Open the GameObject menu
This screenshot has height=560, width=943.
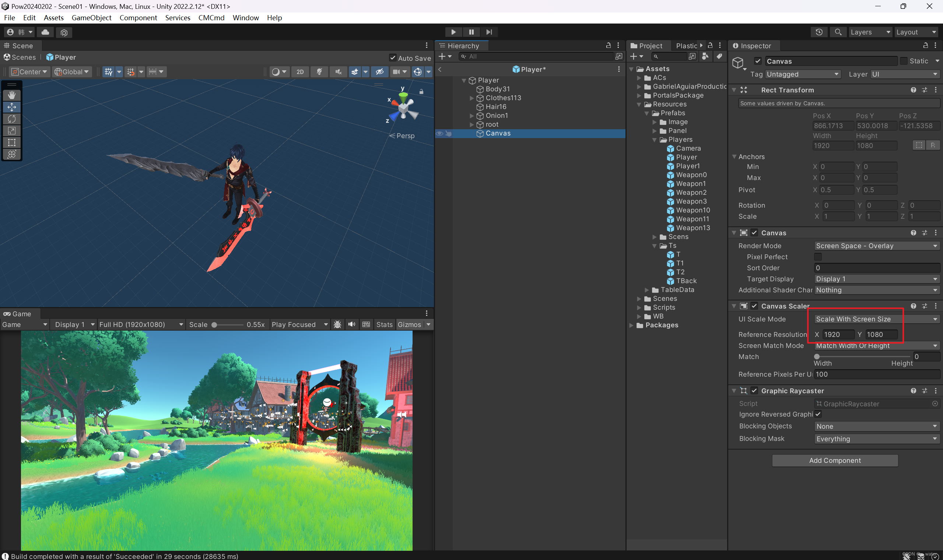[91, 18]
